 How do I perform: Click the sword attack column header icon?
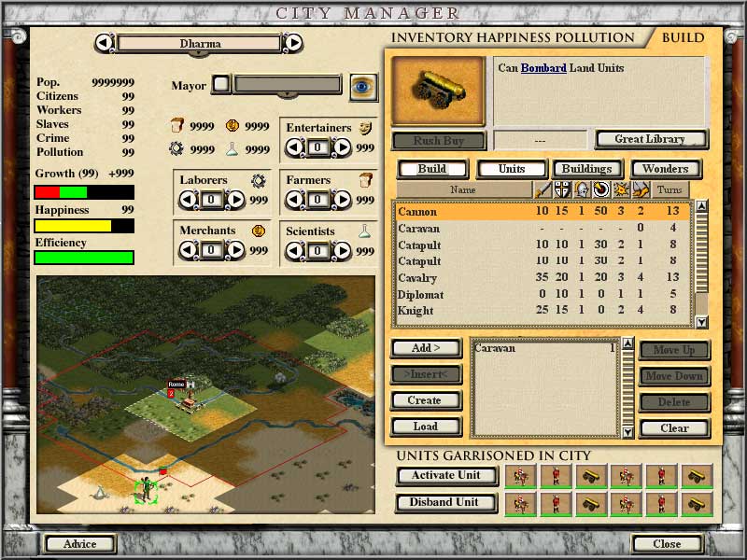pyautogui.click(x=543, y=189)
